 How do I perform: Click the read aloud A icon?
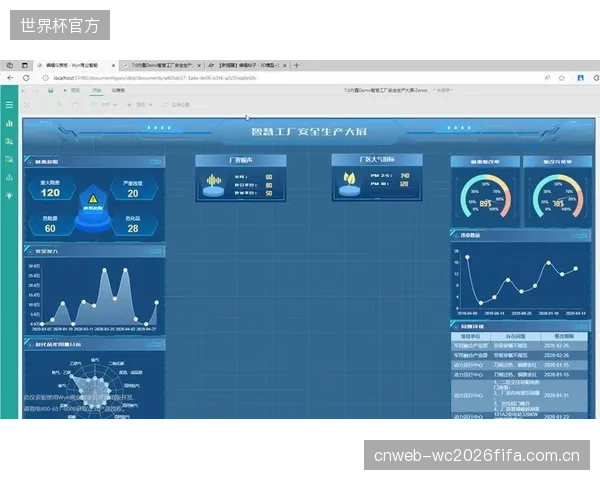pos(547,78)
